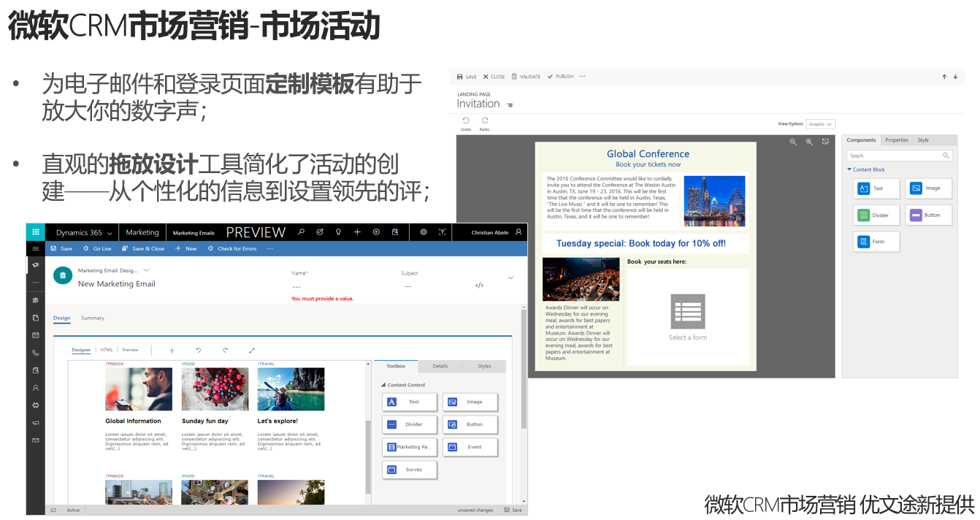Zoom in on the landing page canvas
The image size is (980, 520).
click(x=809, y=142)
